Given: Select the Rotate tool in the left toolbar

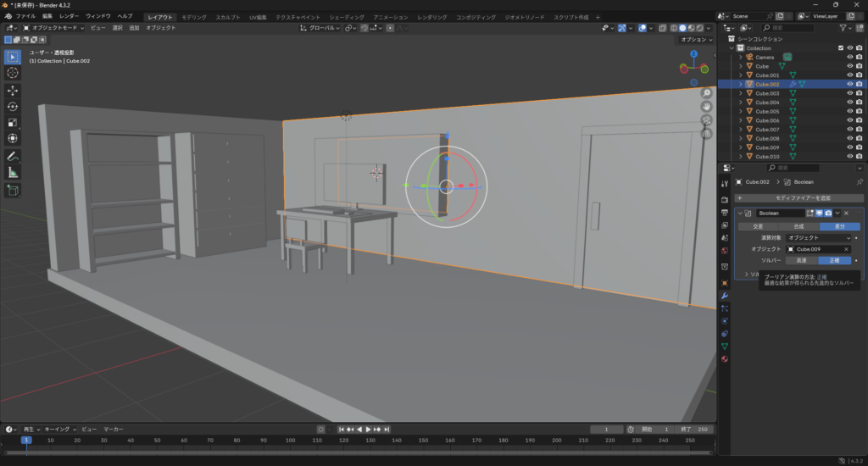Looking at the screenshot, I should pyautogui.click(x=13, y=106).
